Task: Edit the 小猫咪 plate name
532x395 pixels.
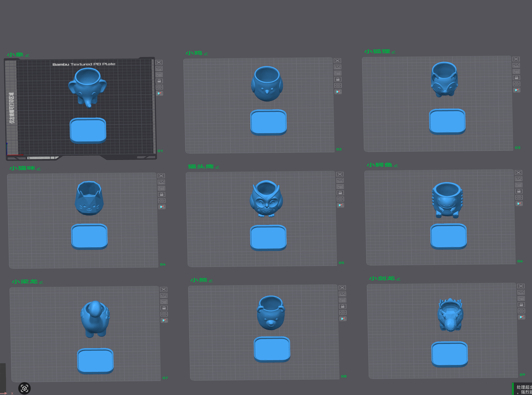Action: click(38, 169)
